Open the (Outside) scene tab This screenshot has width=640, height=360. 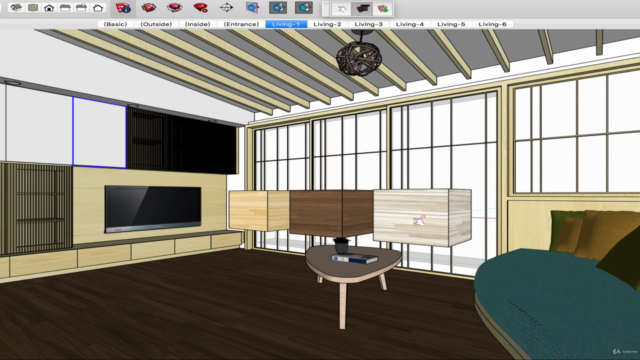click(156, 24)
